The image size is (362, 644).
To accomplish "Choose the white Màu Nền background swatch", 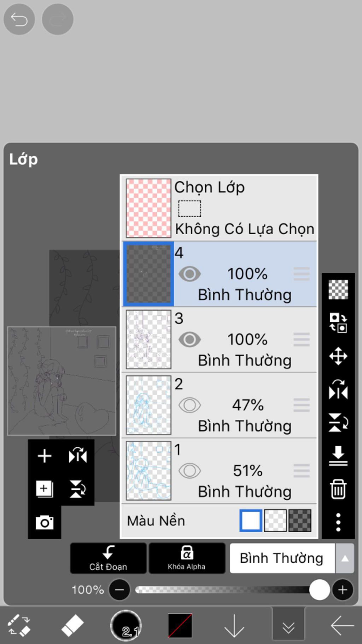I will click(251, 521).
